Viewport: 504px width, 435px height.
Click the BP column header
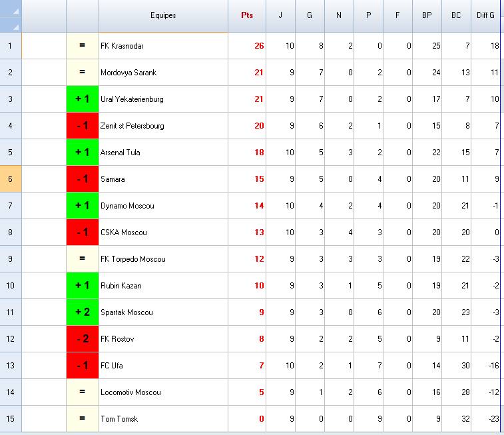point(427,15)
